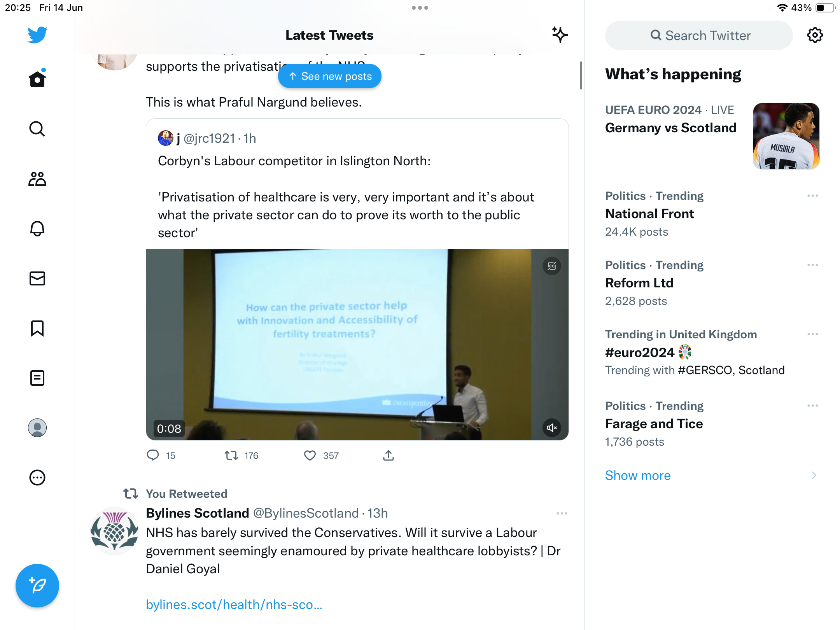Click Show more trends
This screenshot has width=840, height=630.
pyautogui.click(x=638, y=475)
